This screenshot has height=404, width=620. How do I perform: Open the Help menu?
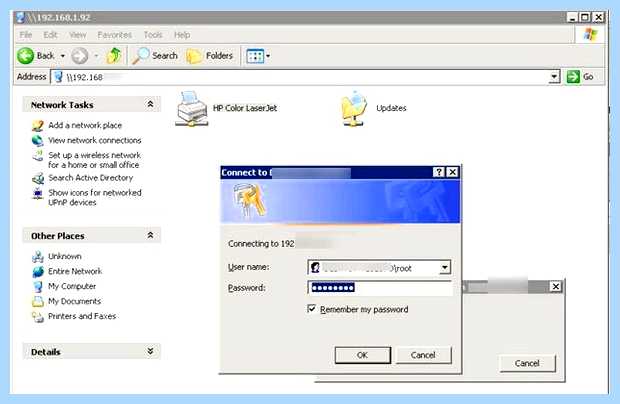pyautogui.click(x=182, y=35)
